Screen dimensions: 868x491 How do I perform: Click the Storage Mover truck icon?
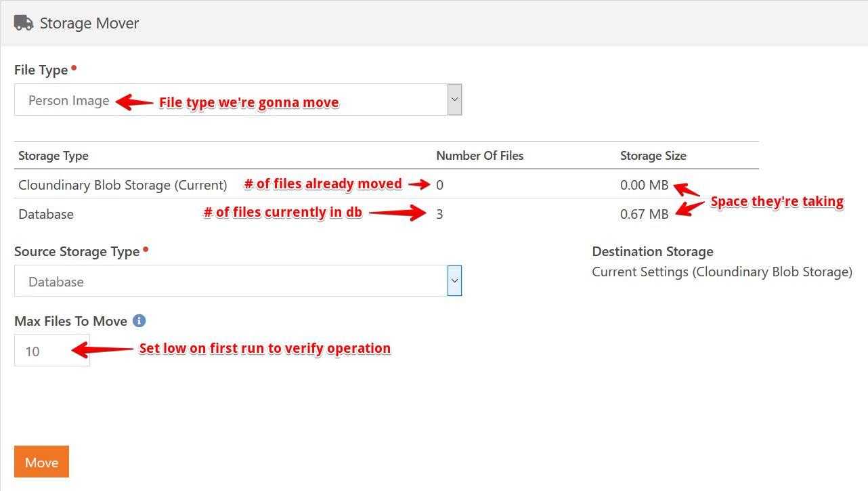[x=24, y=23]
